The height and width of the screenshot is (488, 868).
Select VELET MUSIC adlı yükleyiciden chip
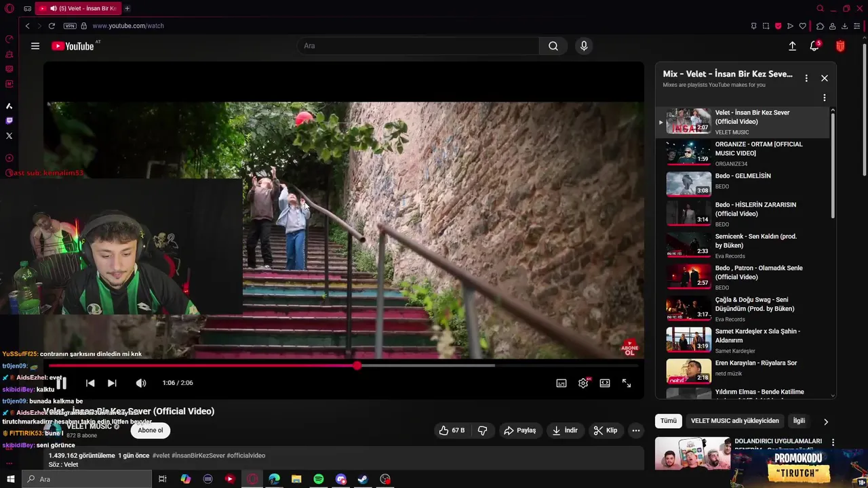coord(735,421)
